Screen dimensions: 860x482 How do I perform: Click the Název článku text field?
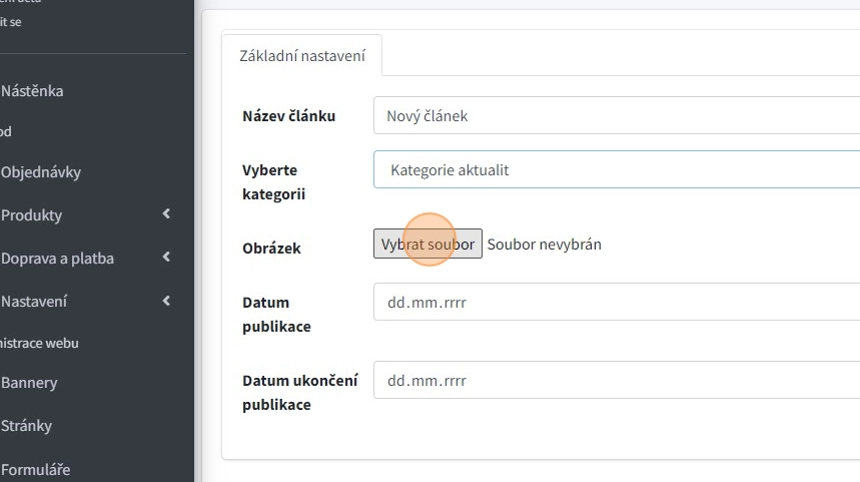coord(616,116)
